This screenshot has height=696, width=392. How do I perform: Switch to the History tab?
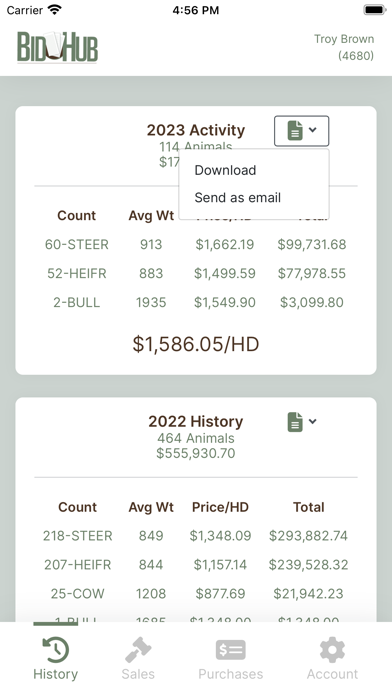[55, 659]
